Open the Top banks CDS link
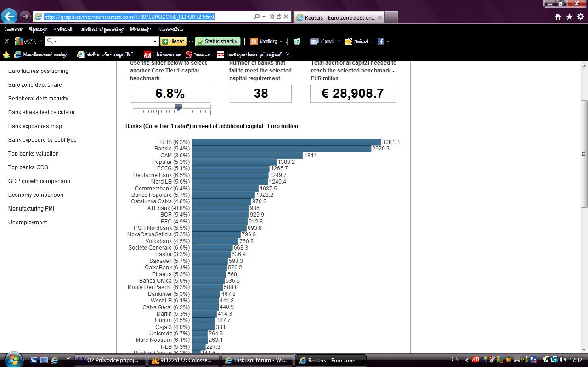The image size is (588, 379). point(28,167)
